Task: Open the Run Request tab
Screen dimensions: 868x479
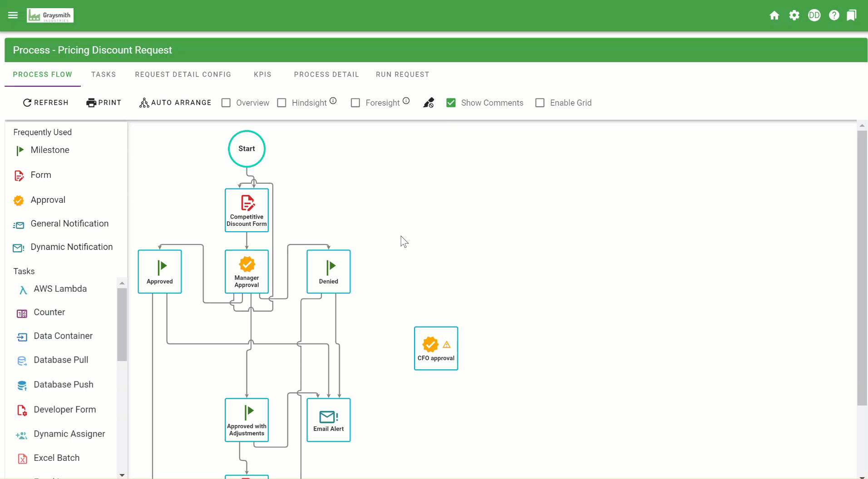Action: (x=402, y=74)
